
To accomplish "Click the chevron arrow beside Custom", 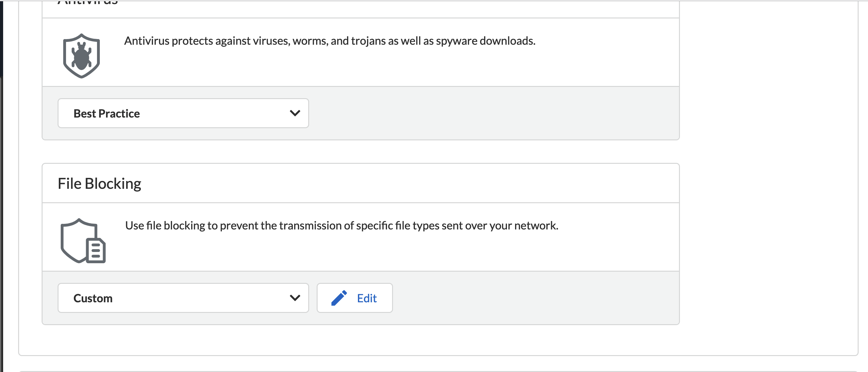I will 295,298.
